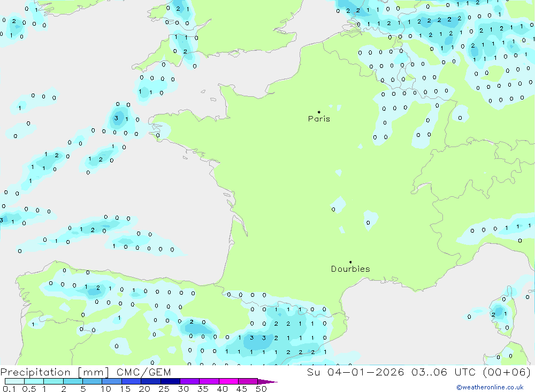Pick the legend swatch between 20 and 25
Viewport: 535px width, 392px height.
coord(150,381)
